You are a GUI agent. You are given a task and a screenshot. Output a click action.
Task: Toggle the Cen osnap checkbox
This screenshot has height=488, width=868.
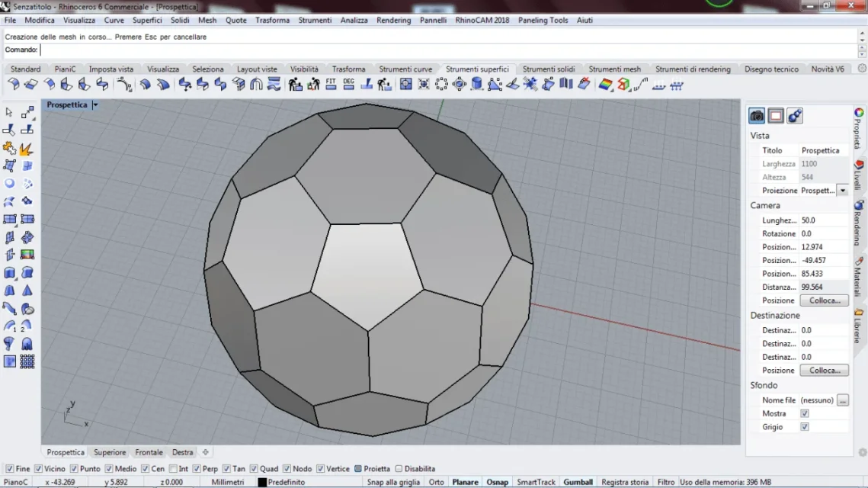coord(145,469)
